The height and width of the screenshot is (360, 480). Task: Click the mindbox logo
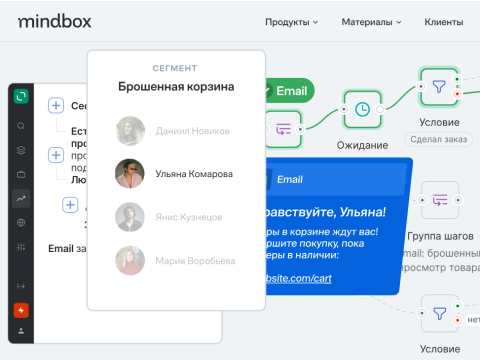[x=55, y=22]
